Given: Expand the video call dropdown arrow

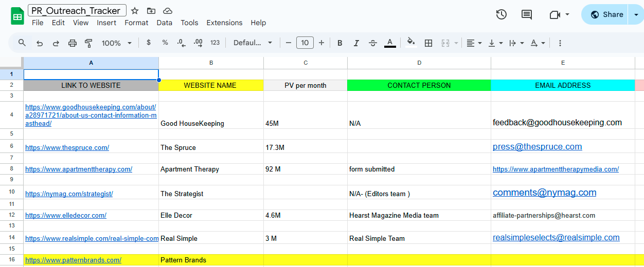Looking at the screenshot, I should click(x=567, y=14).
